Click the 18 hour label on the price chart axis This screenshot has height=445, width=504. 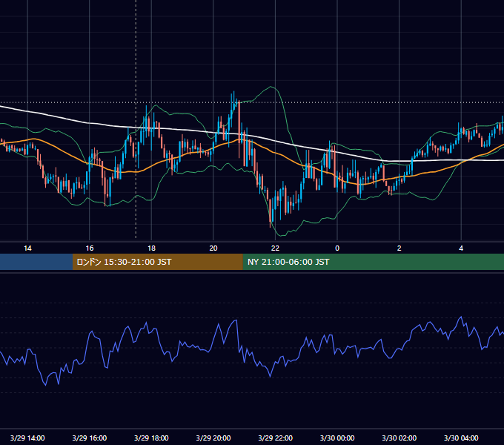click(x=151, y=248)
